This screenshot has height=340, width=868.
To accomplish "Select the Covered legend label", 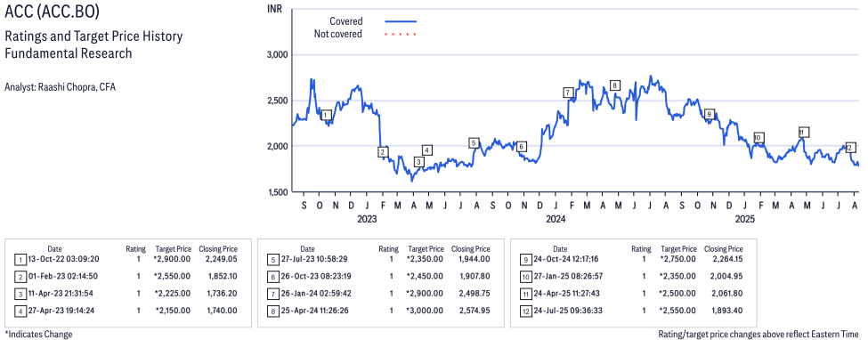I will pyautogui.click(x=346, y=21).
